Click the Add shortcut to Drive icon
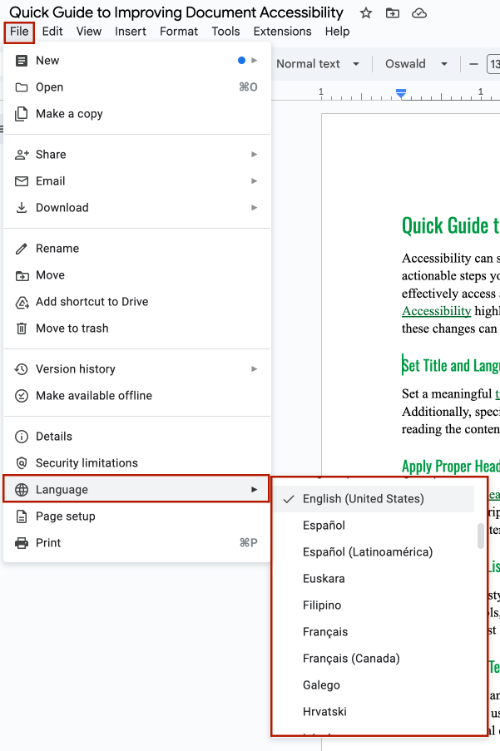This screenshot has width=500, height=751. tap(22, 302)
